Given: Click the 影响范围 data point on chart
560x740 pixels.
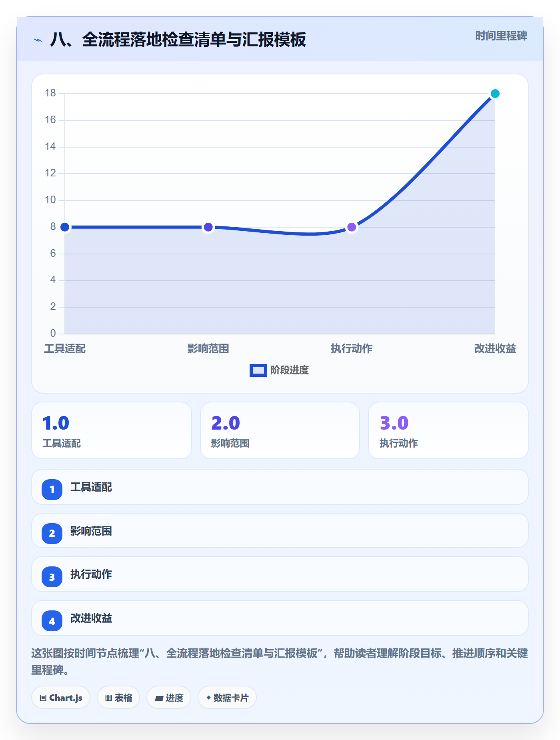Looking at the screenshot, I should pos(208,227).
